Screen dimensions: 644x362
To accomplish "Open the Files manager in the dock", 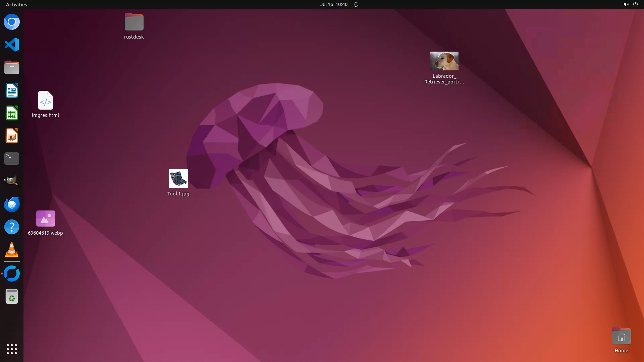I will [x=12, y=67].
